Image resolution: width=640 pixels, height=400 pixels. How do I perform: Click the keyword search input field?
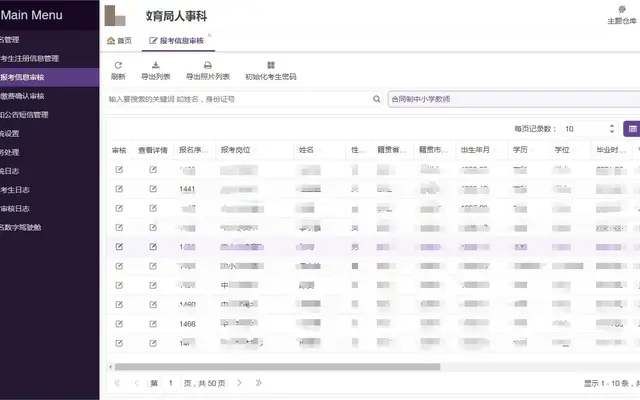click(240, 99)
